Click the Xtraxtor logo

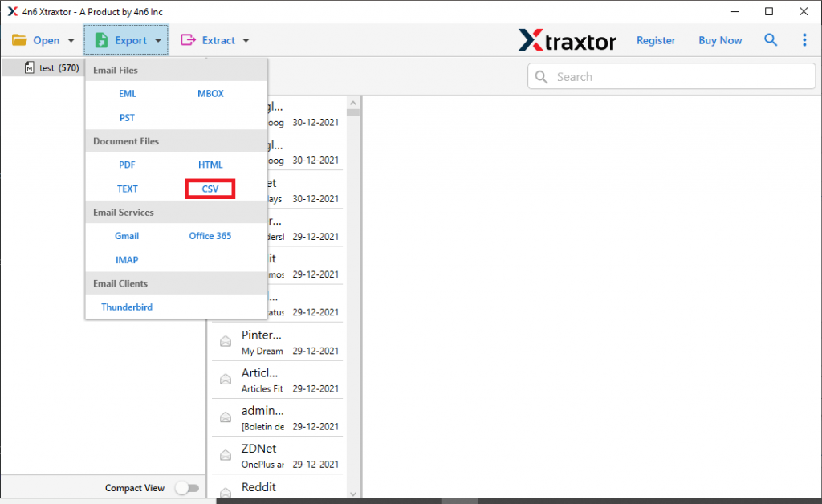click(x=568, y=39)
